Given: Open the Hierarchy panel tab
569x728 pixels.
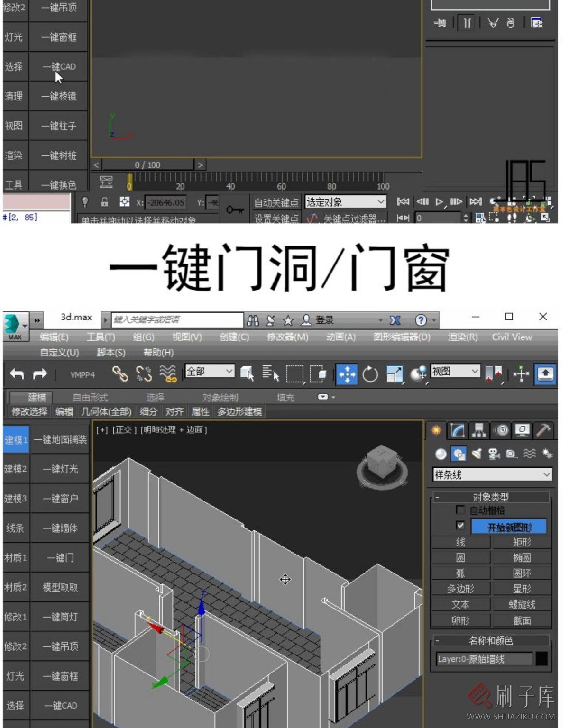Looking at the screenshot, I should click(x=479, y=430).
